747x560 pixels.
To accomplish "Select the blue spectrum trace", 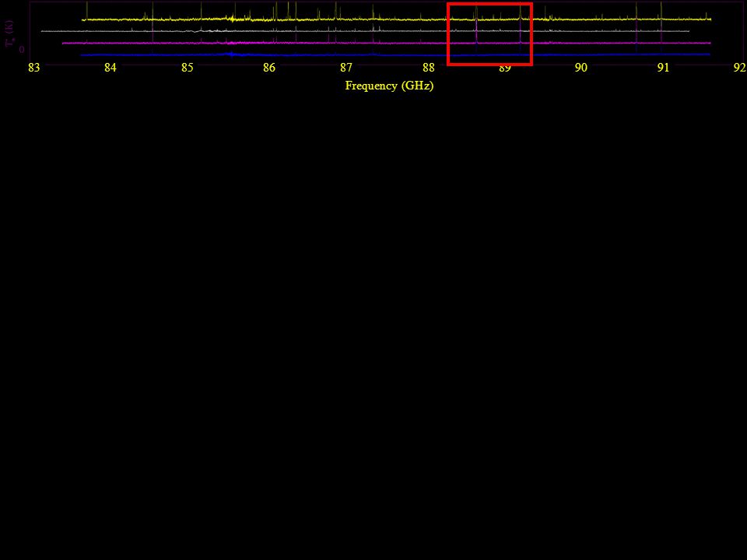I will click(395, 54).
